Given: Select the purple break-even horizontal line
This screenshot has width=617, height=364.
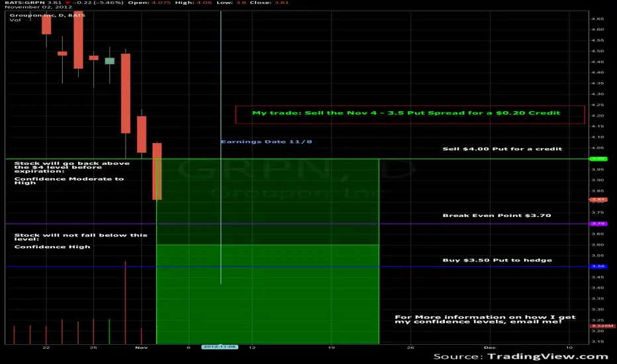Looking at the screenshot, I should click(x=297, y=224).
